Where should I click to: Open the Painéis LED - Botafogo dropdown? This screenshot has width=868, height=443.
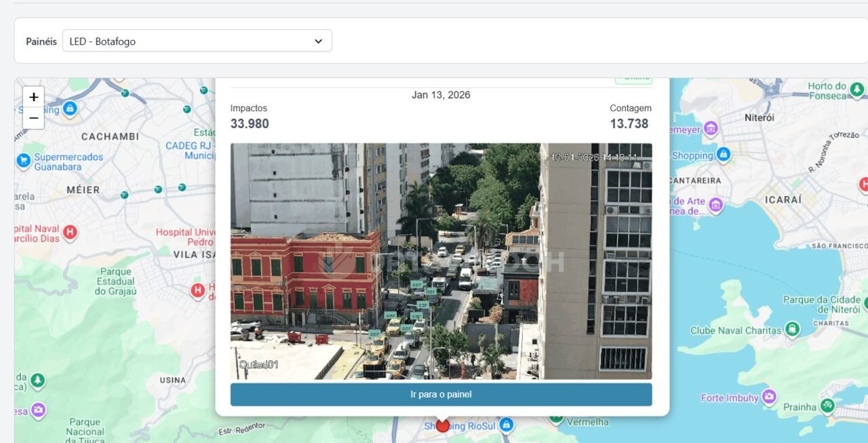197,41
